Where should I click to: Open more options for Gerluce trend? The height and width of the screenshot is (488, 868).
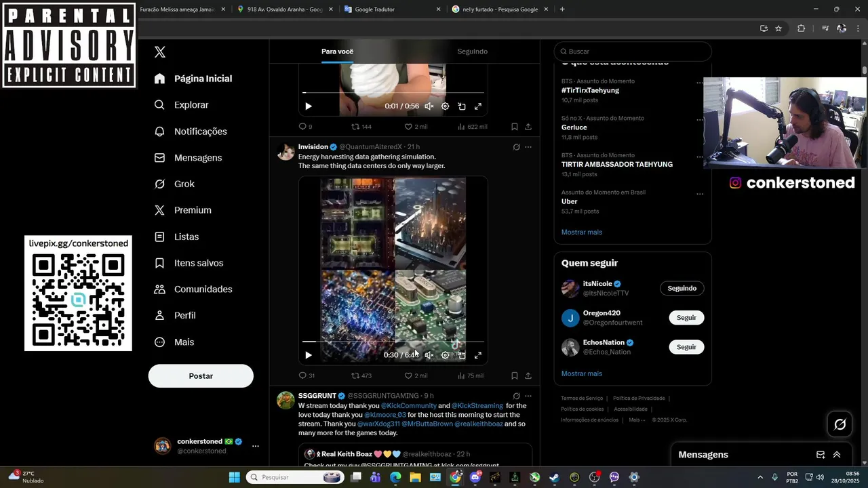tap(700, 120)
